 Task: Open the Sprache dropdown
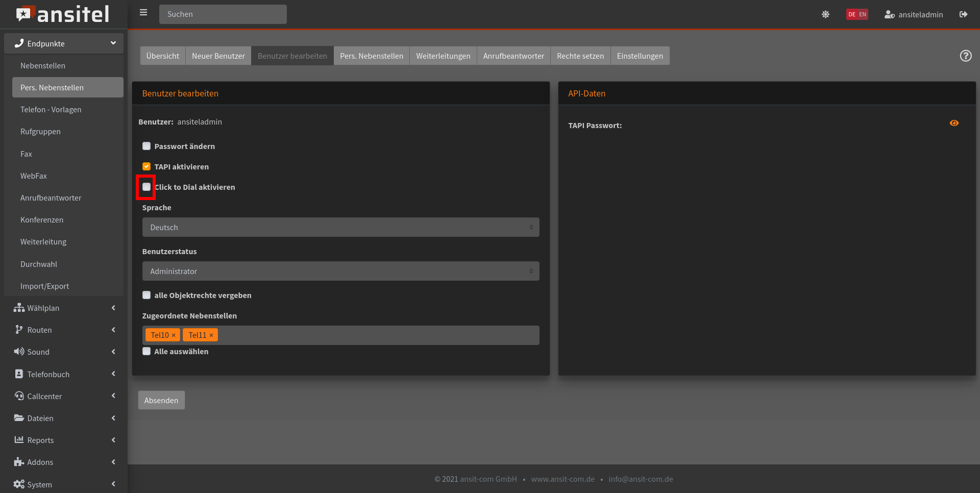pos(340,228)
